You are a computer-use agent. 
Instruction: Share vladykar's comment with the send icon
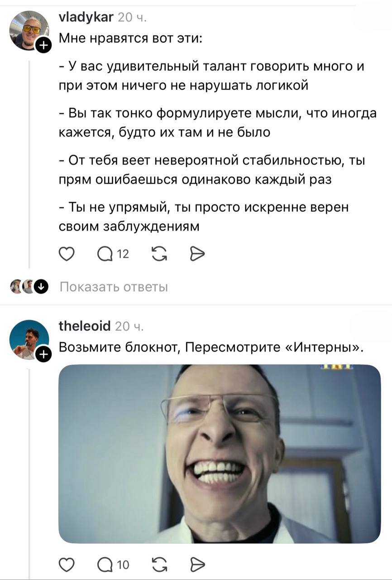(x=197, y=256)
